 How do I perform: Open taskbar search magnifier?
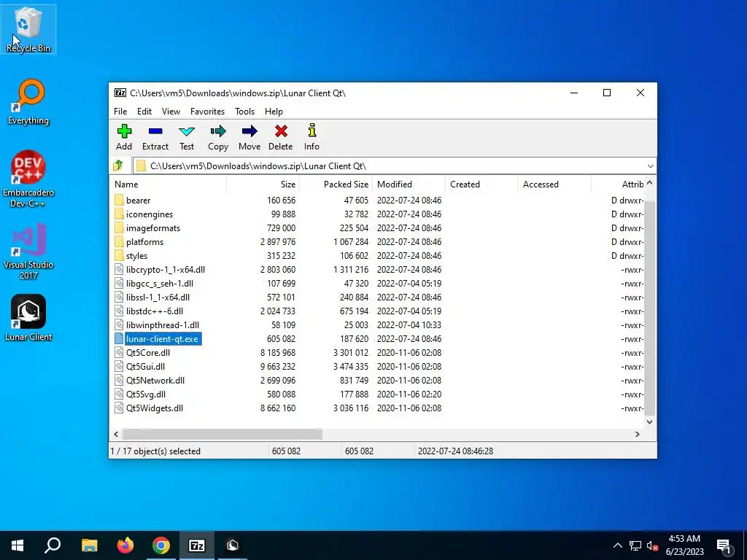[x=53, y=545]
